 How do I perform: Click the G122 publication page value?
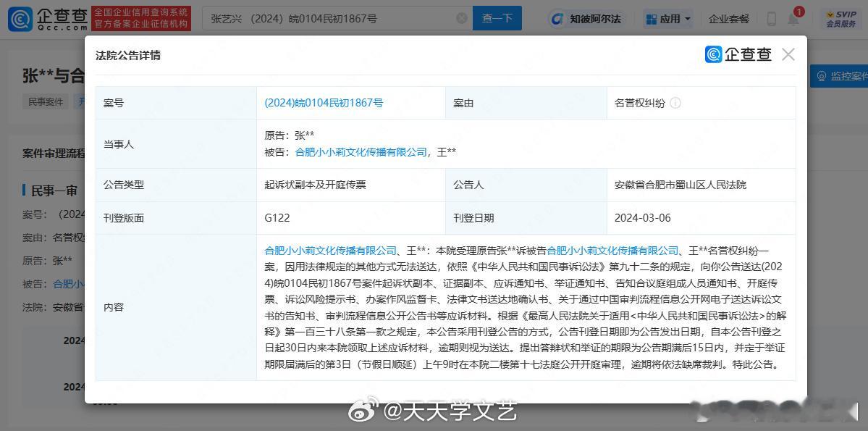pos(277,218)
